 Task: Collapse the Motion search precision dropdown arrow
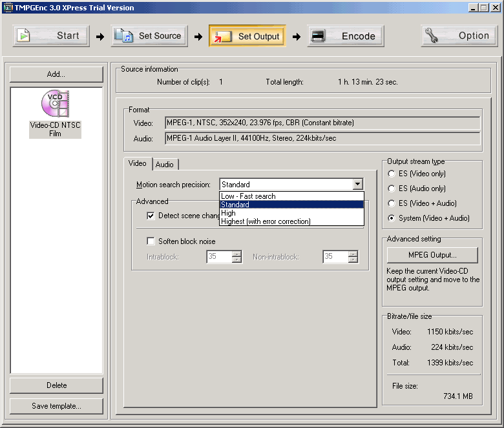point(358,185)
